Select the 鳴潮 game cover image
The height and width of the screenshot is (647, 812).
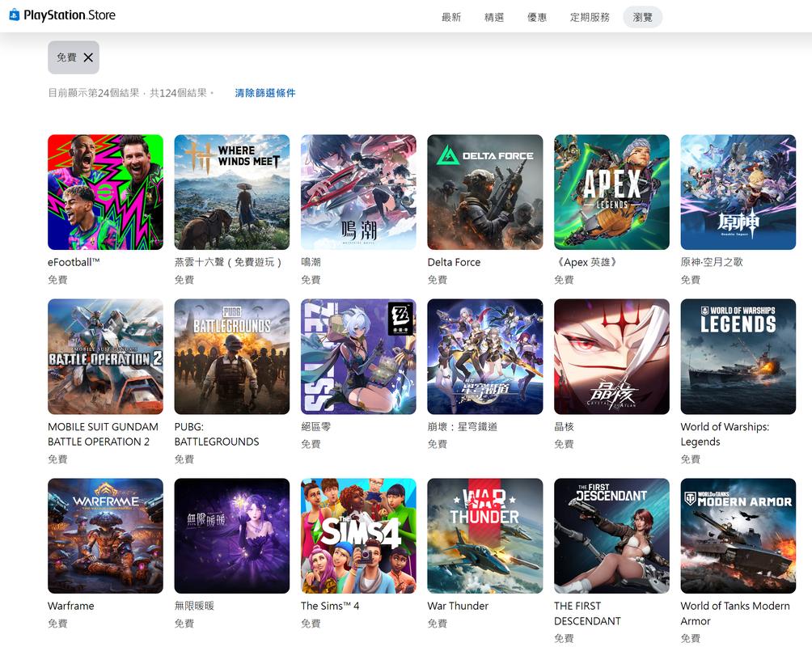click(x=358, y=192)
